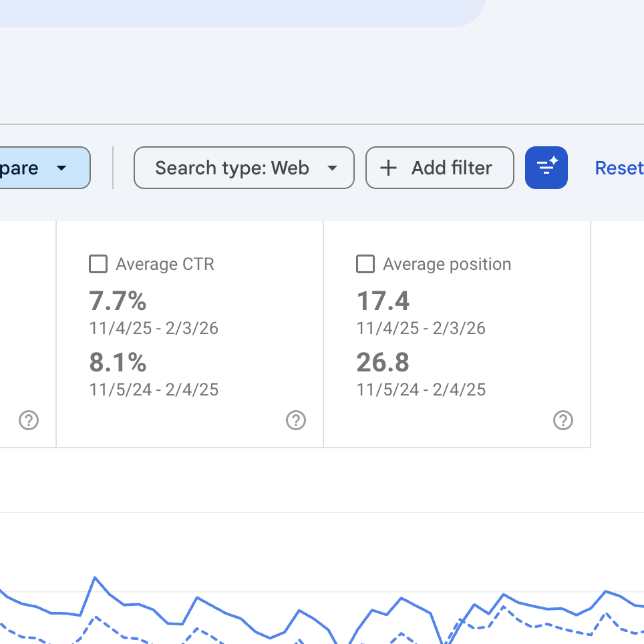Click the 7.7% current CTR value
The image size is (644, 644).
118,301
